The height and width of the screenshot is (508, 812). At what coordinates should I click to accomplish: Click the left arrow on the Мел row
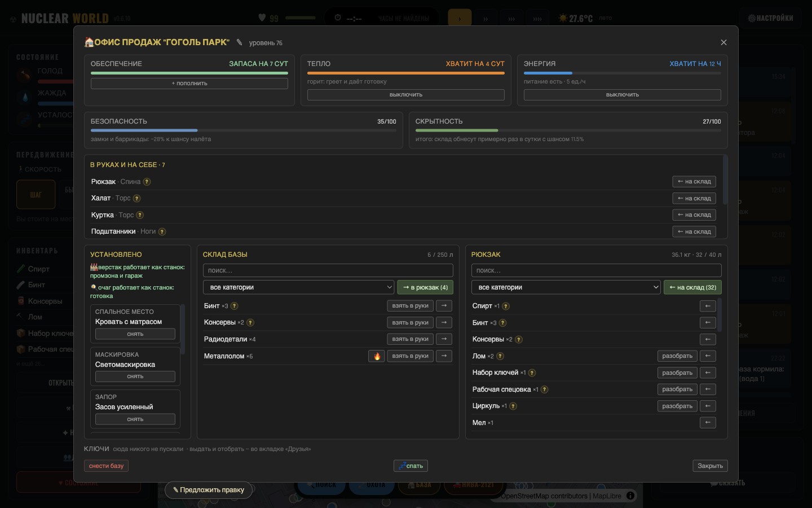coord(708,423)
